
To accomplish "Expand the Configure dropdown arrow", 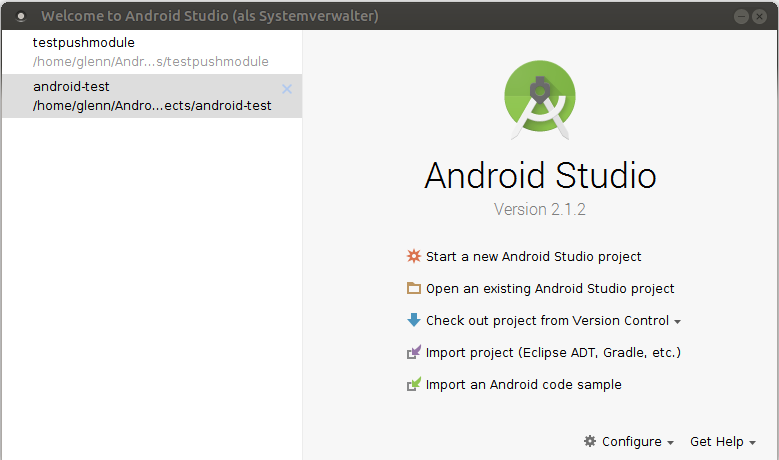I will [670, 442].
